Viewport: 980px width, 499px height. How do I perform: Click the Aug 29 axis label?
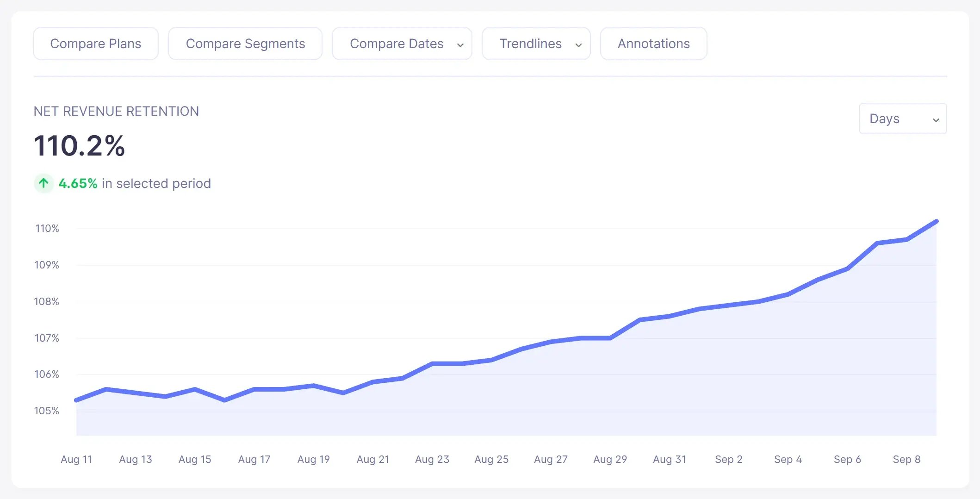coord(610,459)
